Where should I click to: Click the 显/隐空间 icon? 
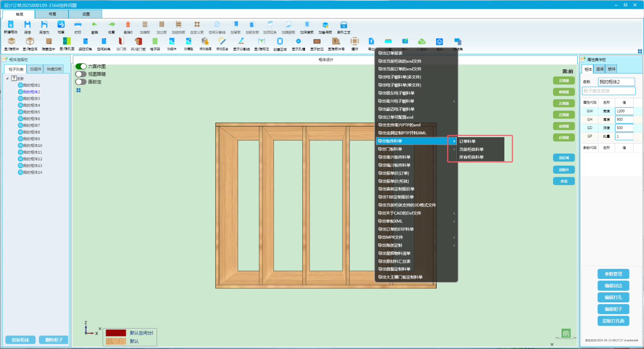point(30,41)
